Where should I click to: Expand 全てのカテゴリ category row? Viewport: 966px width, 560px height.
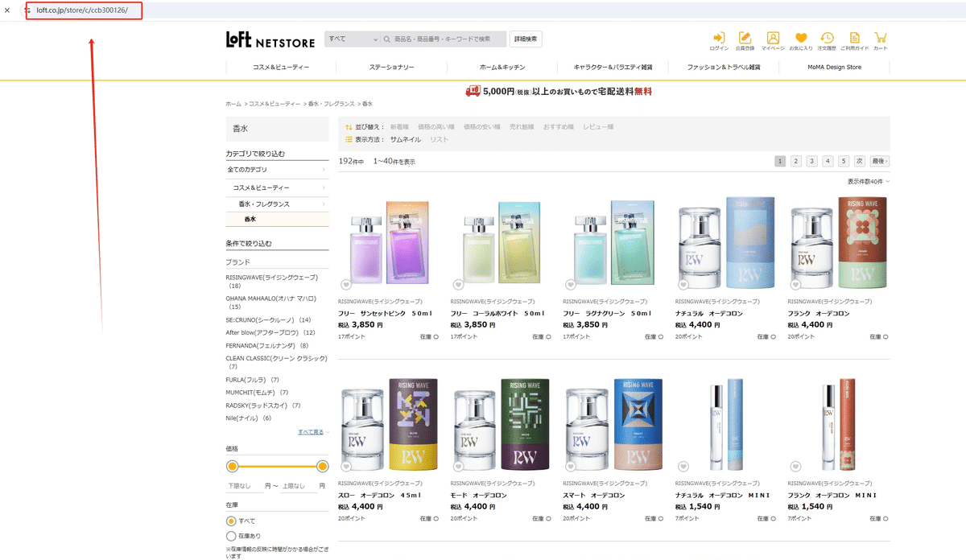pos(277,170)
